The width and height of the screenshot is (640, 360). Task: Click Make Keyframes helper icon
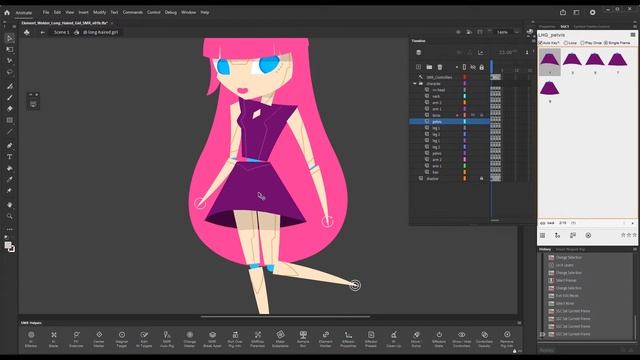click(x=280, y=339)
